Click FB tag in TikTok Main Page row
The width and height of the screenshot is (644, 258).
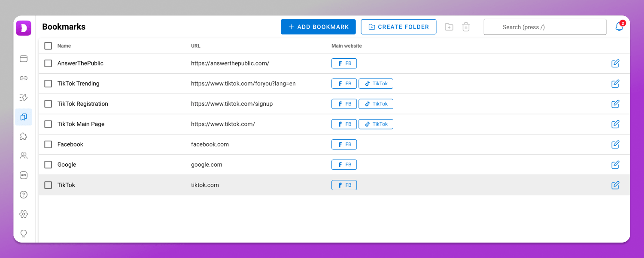344,124
